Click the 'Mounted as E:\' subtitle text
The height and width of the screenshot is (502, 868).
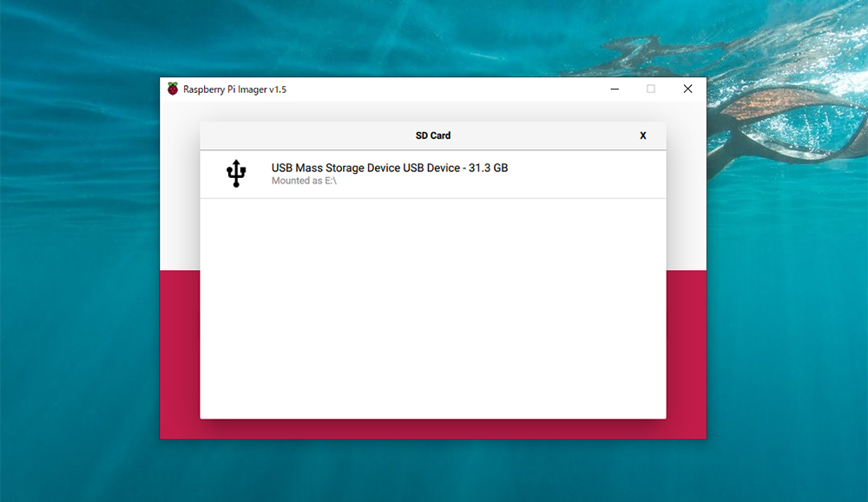coord(304,181)
